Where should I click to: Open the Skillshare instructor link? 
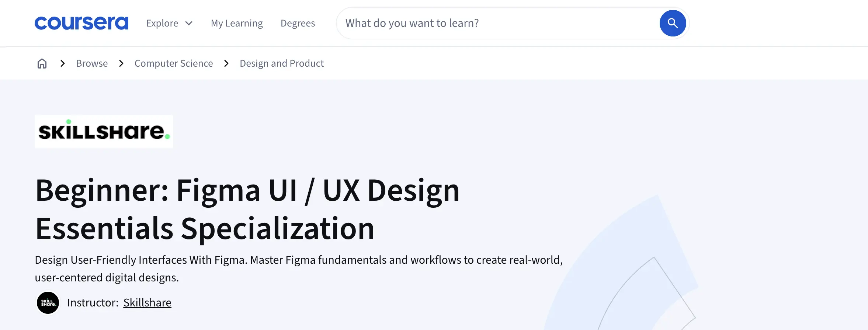tap(147, 302)
